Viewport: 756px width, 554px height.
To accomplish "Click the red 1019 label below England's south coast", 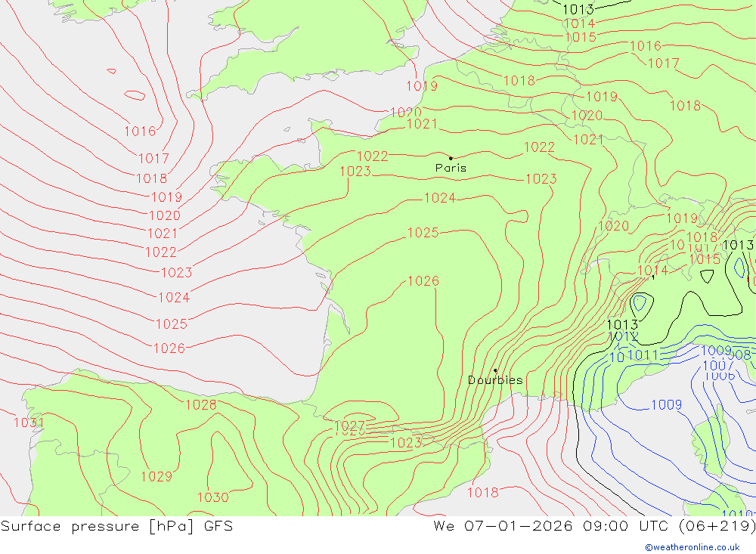I will pos(422,86).
